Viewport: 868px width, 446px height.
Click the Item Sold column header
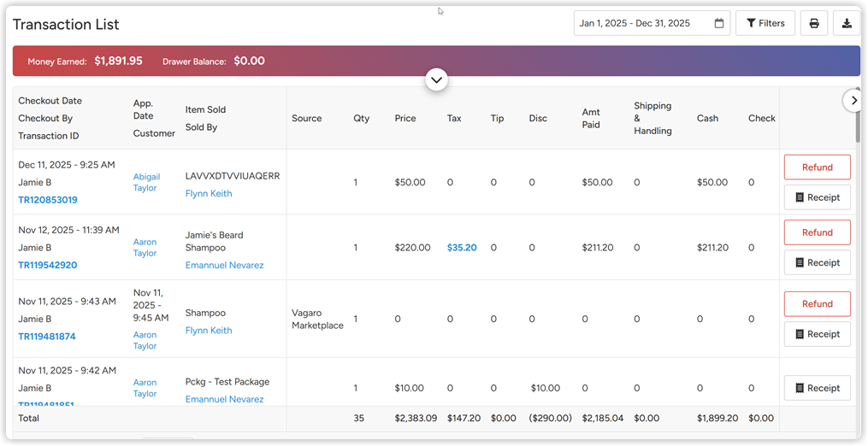coord(205,109)
